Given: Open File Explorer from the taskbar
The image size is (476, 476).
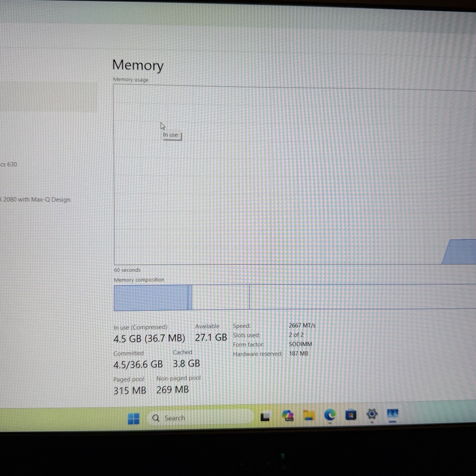Looking at the screenshot, I should point(309,415).
